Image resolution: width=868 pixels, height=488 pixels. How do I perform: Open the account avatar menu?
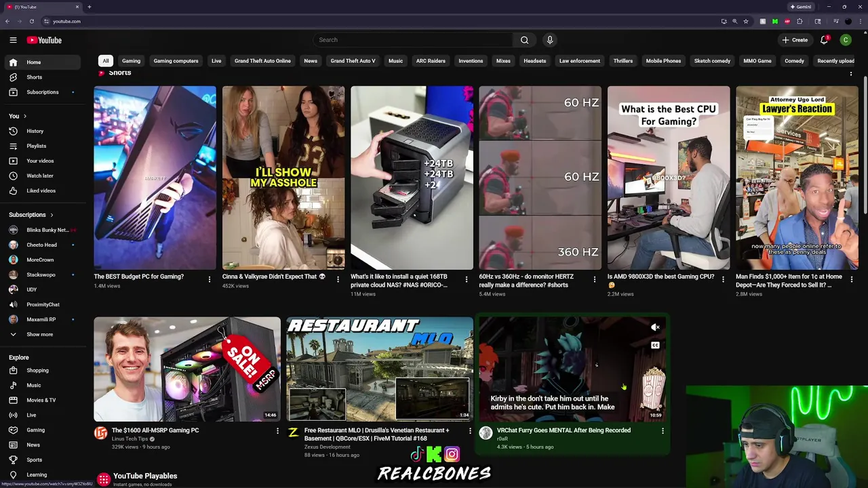(846, 40)
